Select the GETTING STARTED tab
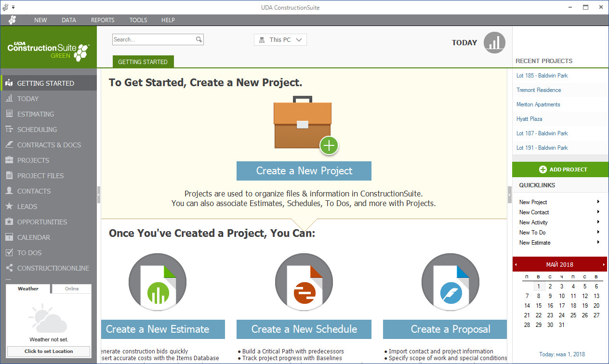Viewport: 609px width, 364px height. point(143,62)
